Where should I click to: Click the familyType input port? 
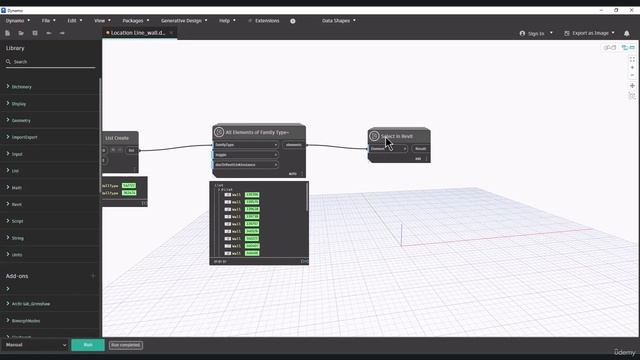click(x=245, y=145)
